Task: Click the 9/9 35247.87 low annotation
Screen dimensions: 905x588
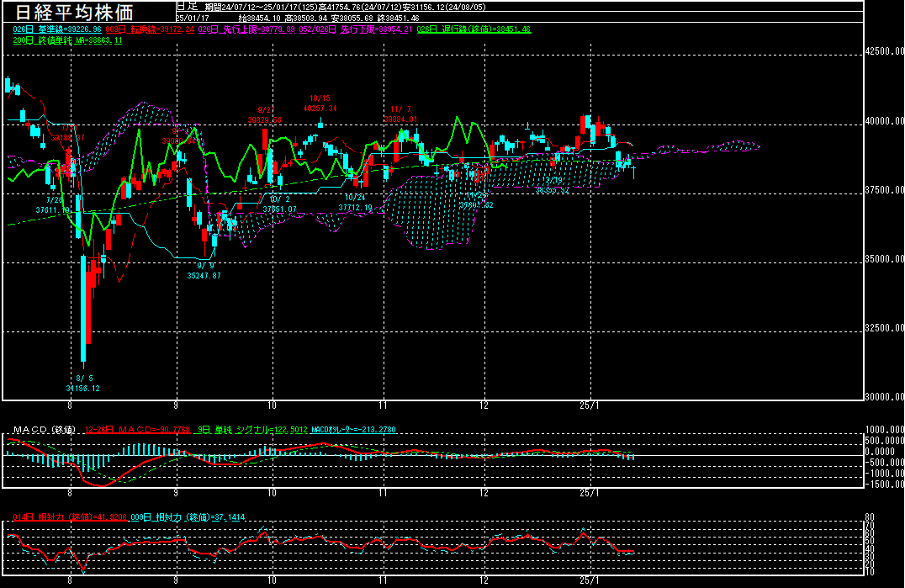Action: coord(204,271)
